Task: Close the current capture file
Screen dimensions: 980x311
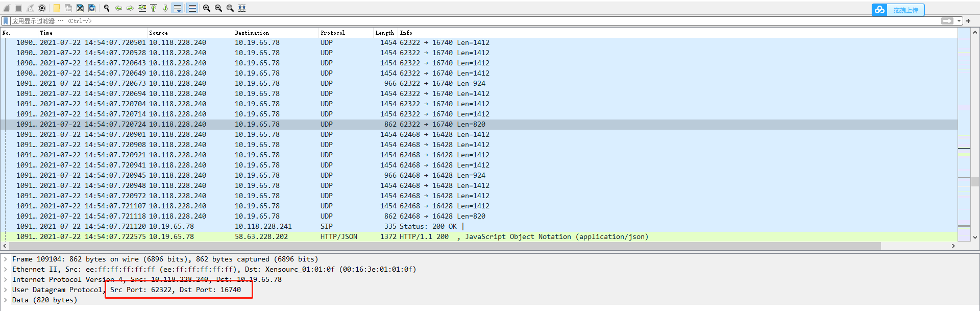Action: (x=80, y=8)
